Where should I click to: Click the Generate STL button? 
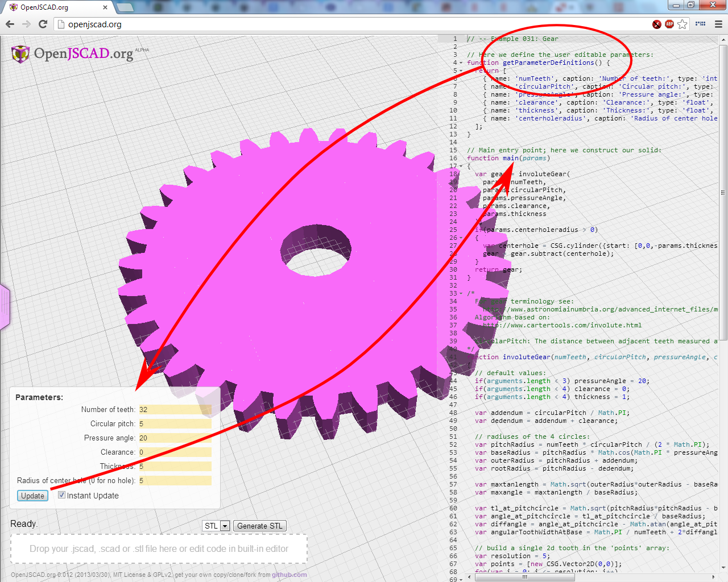259,526
